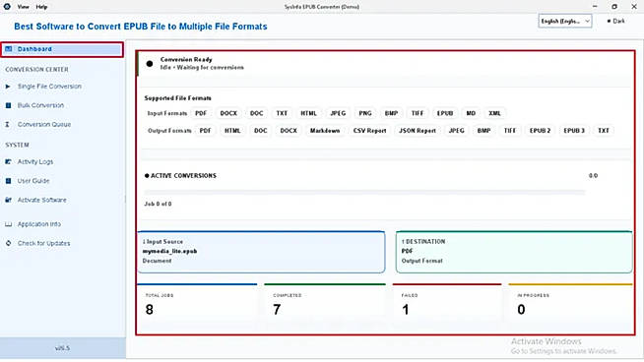The image size is (644, 362).
Task: Click the version number label
Action: point(62,348)
